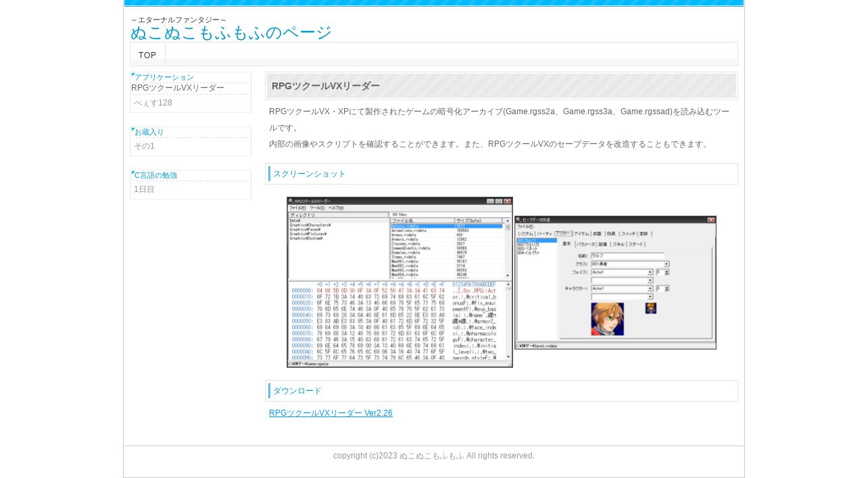Select the アプリケーション sidebar heading

point(164,78)
